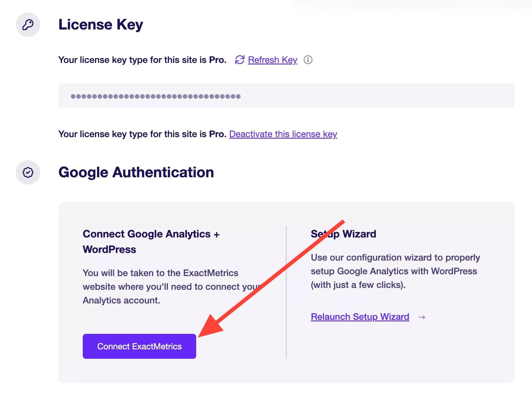Click the Connect ExactMetrics button
This screenshot has width=532, height=405.
click(x=139, y=346)
